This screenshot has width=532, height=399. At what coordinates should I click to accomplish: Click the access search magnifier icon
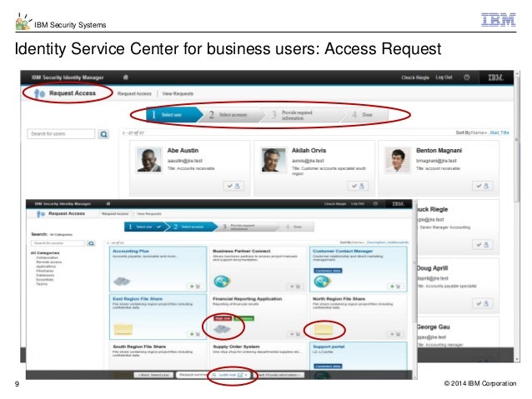point(91,243)
